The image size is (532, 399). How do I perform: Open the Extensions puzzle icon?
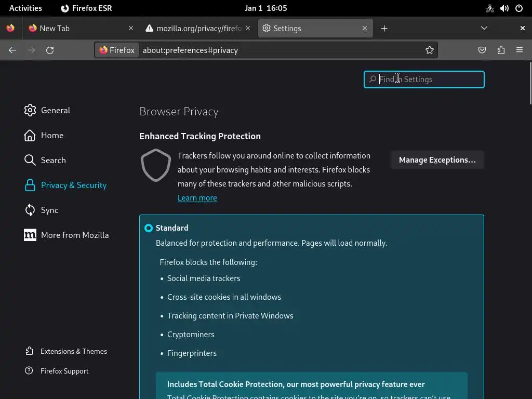pyautogui.click(x=501, y=50)
